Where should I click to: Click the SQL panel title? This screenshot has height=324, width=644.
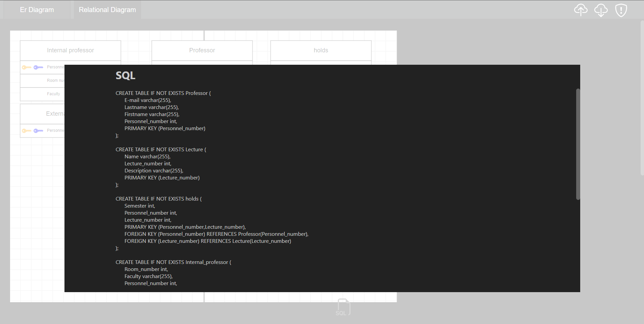click(x=125, y=75)
